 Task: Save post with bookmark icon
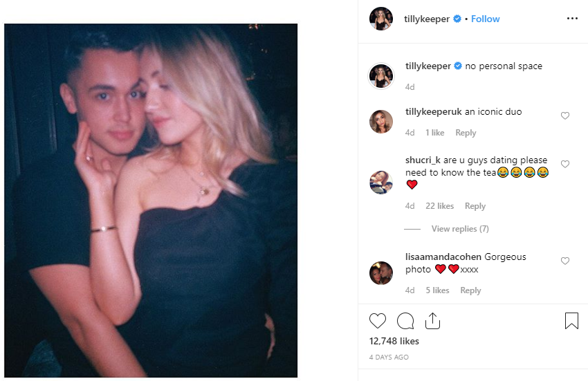coord(571,321)
